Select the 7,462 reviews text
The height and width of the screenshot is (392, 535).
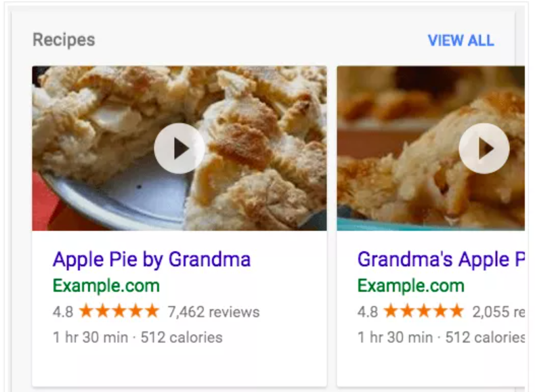point(213,312)
